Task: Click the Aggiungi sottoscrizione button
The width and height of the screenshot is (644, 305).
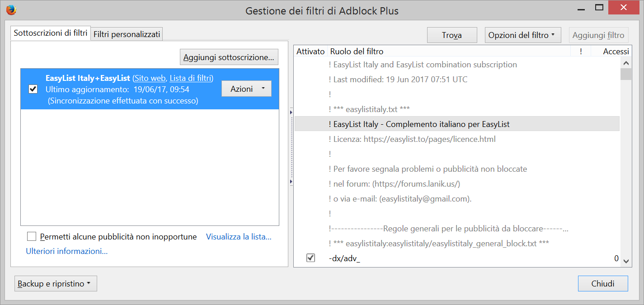Action: (x=229, y=57)
